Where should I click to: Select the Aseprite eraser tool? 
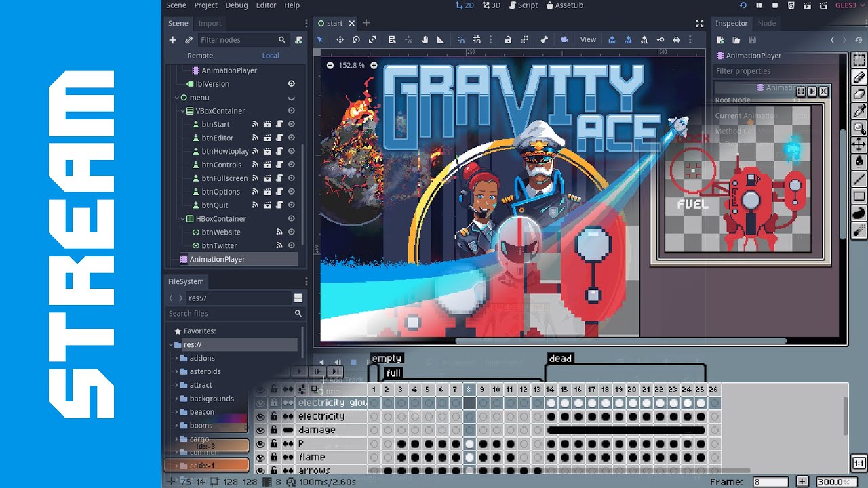pos(859,94)
